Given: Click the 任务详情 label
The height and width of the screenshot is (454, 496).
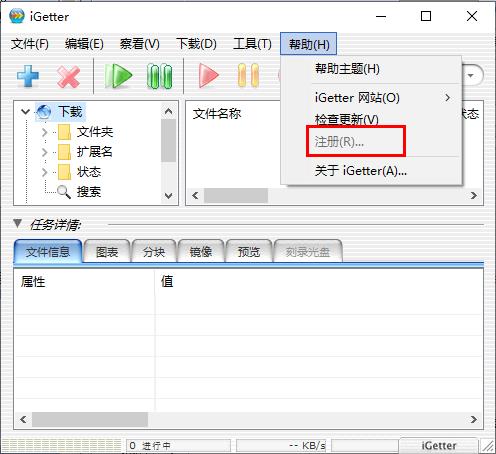Looking at the screenshot, I should click(x=56, y=225).
